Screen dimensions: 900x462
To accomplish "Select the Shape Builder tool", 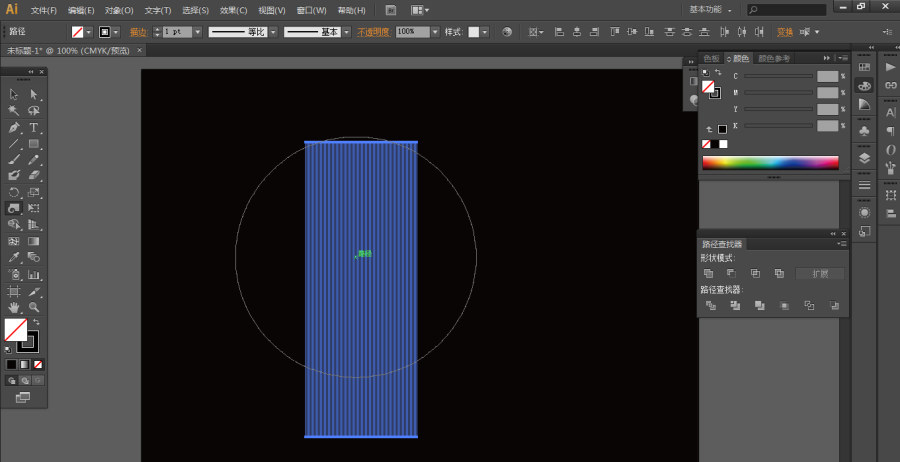I will click(14, 224).
